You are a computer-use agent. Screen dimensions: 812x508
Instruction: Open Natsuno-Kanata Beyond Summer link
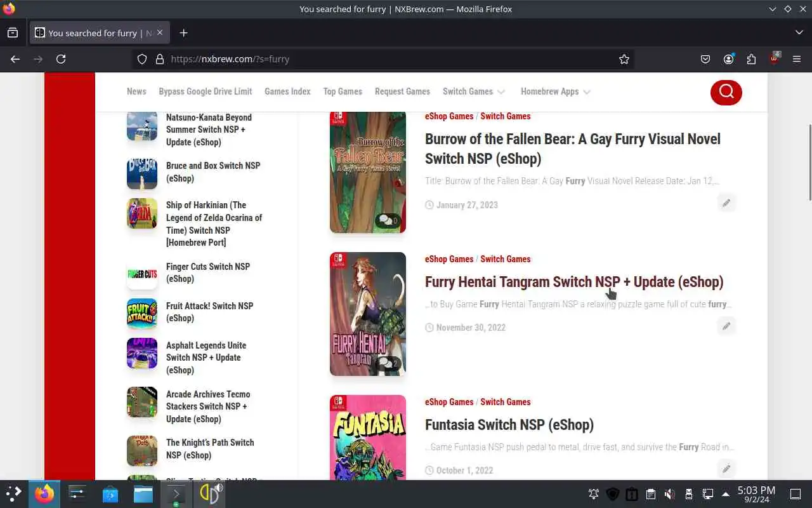(209, 130)
